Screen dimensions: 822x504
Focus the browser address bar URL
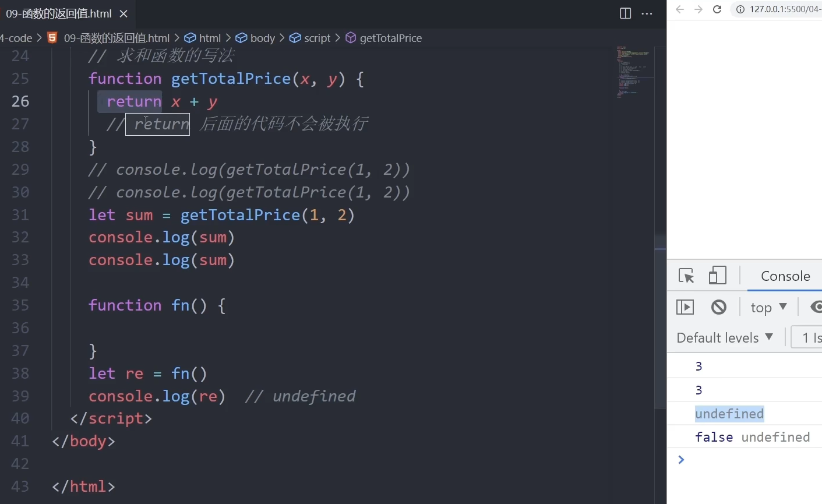[x=785, y=9]
